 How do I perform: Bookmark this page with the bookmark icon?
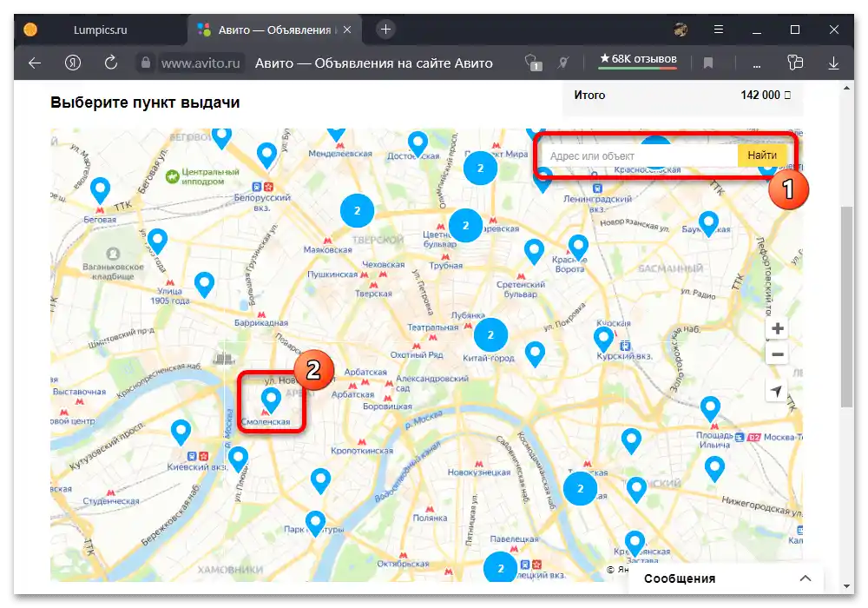pos(708,63)
